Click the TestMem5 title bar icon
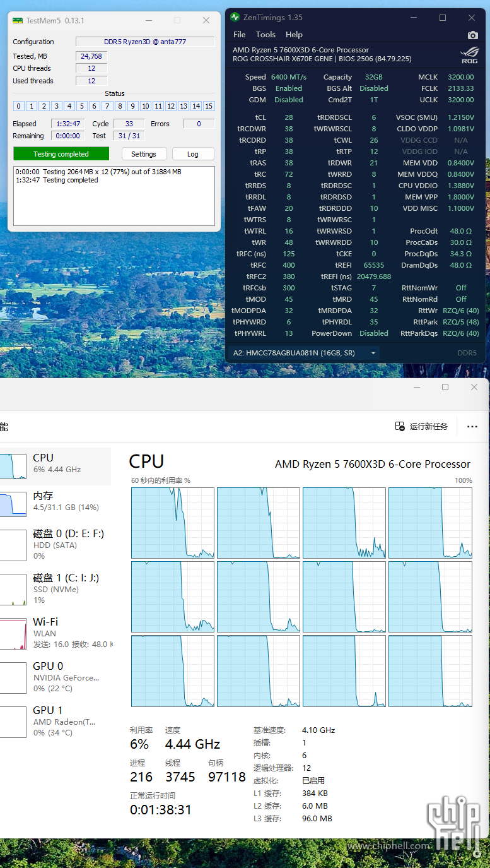The height and width of the screenshot is (868, 490). coord(18,20)
